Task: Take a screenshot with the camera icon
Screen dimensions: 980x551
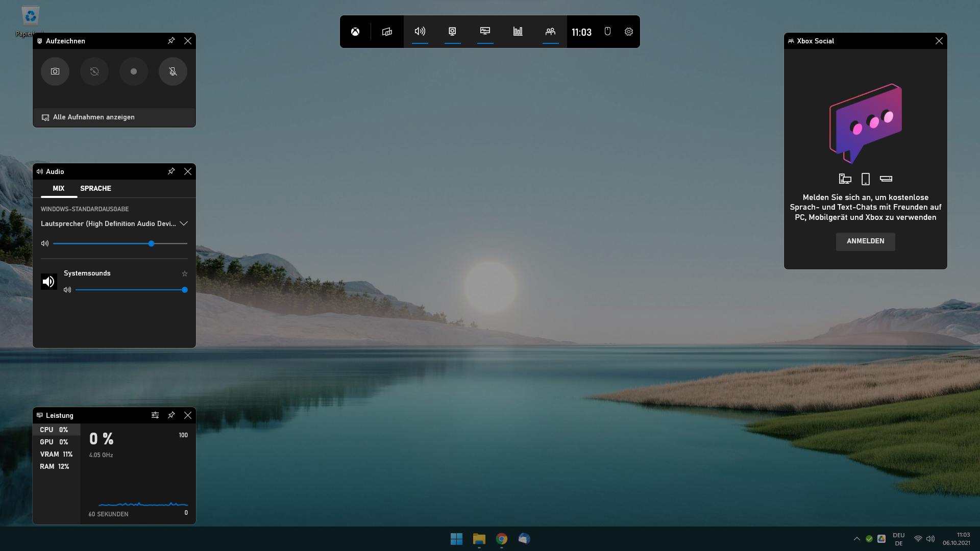Action: point(55,71)
